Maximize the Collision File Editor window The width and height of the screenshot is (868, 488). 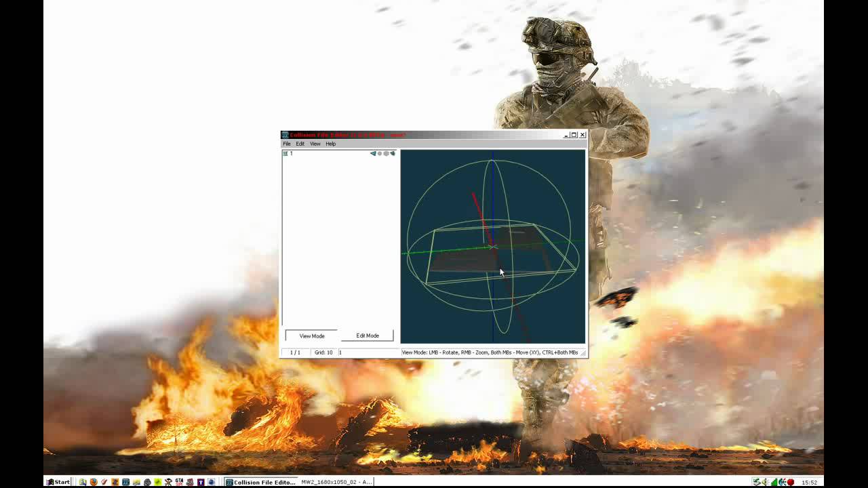(574, 135)
